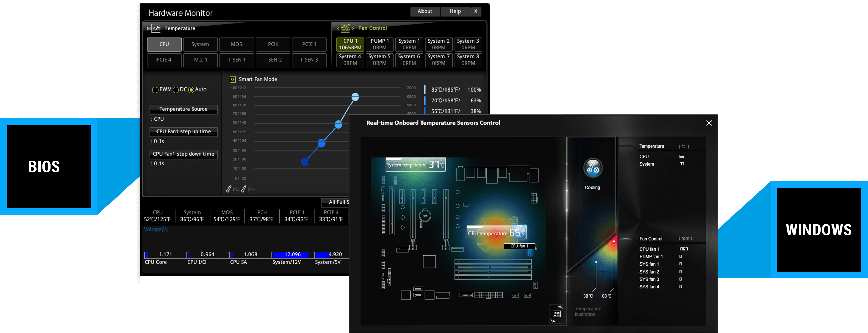Click the fan curve point at 70°C
The height and width of the screenshot is (333, 868).
(338, 125)
